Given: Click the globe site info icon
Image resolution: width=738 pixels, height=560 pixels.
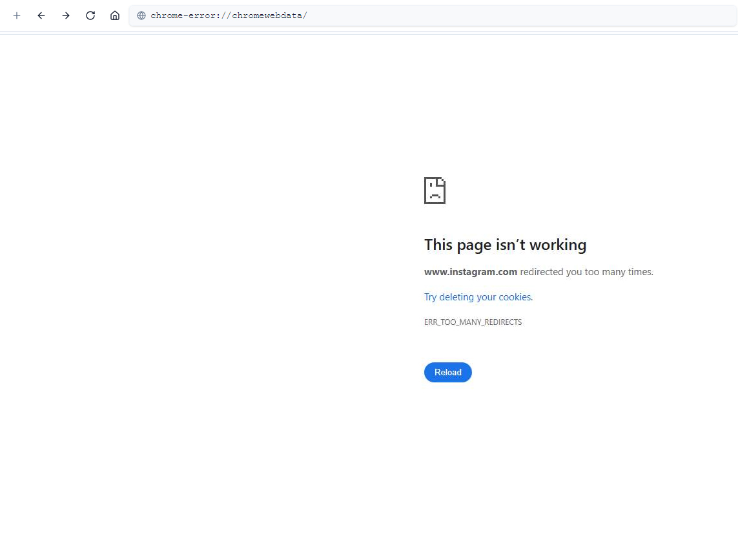Looking at the screenshot, I should point(141,16).
